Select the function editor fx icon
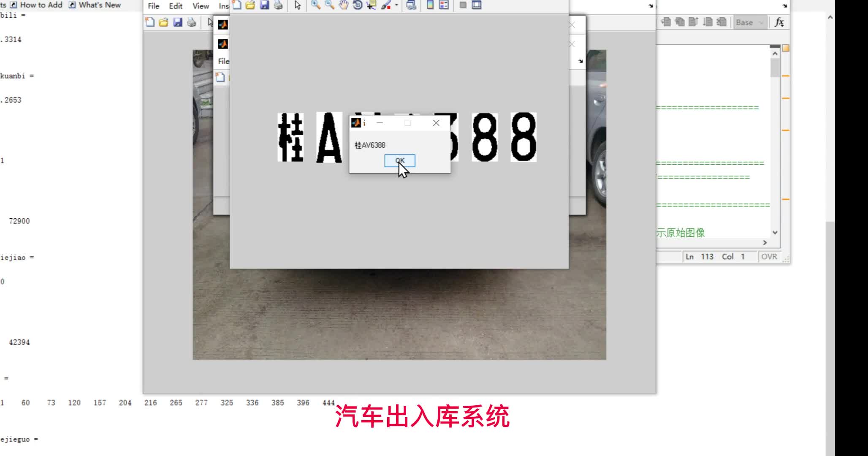 tap(779, 22)
